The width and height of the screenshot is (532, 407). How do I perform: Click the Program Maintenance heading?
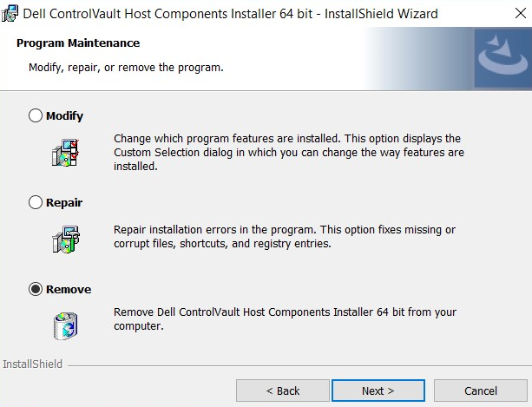(x=78, y=43)
